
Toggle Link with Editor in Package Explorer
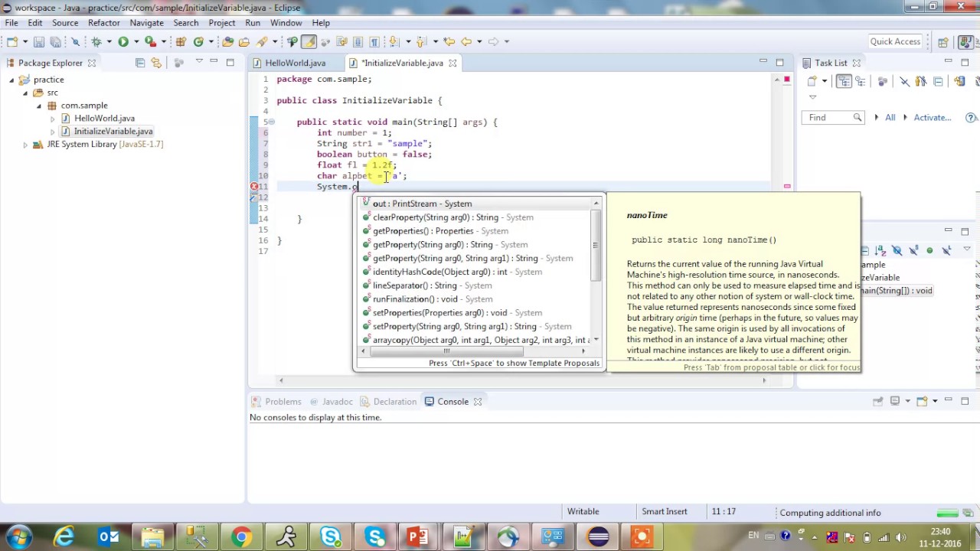[x=156, y=63]
